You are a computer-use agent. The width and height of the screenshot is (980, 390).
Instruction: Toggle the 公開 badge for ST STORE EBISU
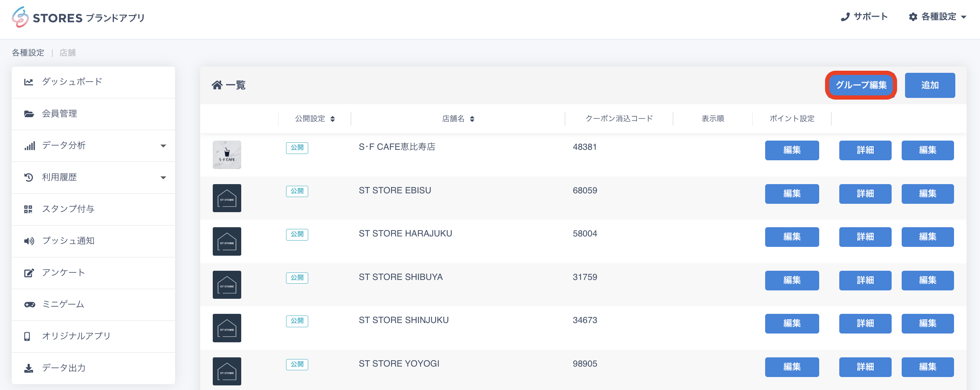(297, 191)
